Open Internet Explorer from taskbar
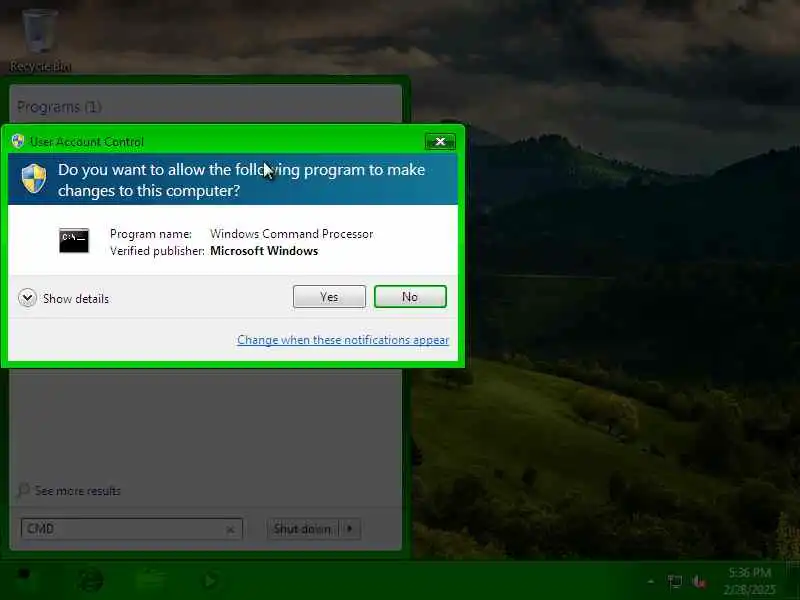 click(x=91, y=581)
